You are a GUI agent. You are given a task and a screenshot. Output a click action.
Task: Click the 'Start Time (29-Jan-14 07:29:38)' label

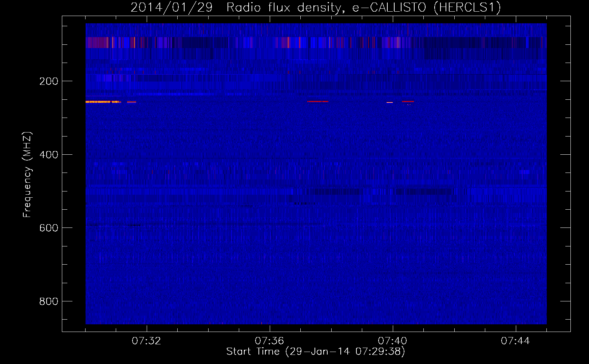pos(316,352)
